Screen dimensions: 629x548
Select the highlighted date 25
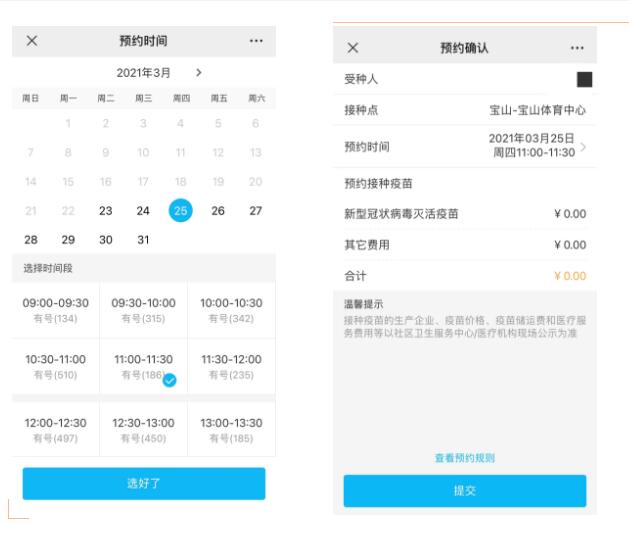pos(181,211)
